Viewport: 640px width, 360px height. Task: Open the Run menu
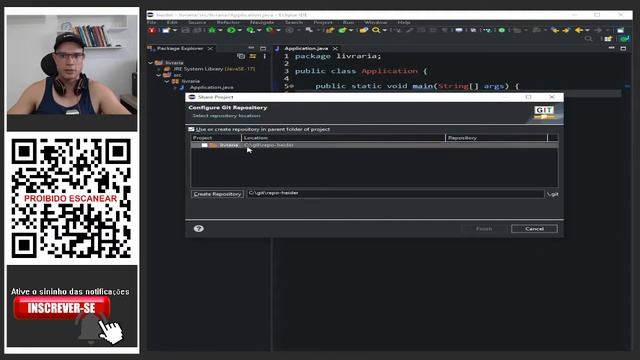(348, 22)
